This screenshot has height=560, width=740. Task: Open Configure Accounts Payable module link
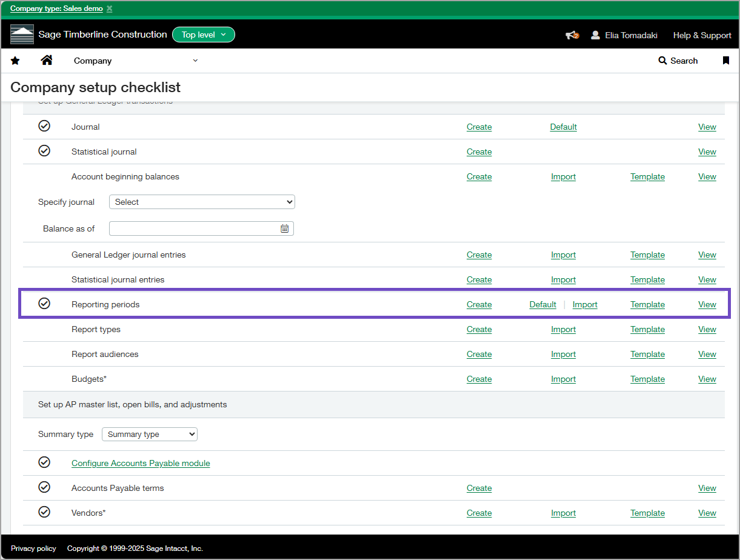141,463
